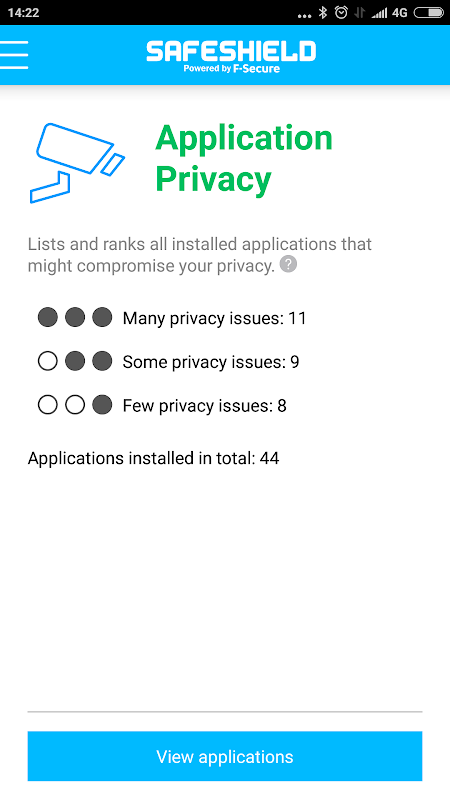450x800 pixels.
Task: Tap the three-dots notification overflow icon
Action: point(304,16)
